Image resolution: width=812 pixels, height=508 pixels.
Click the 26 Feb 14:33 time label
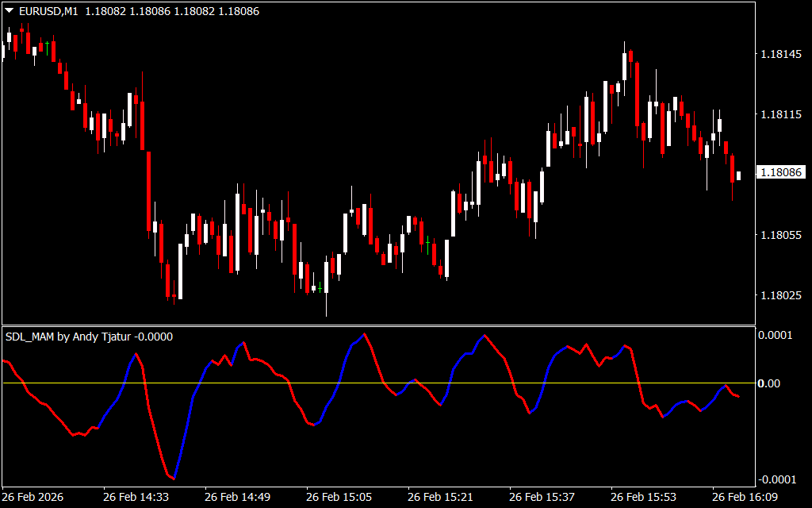point(136,497)
